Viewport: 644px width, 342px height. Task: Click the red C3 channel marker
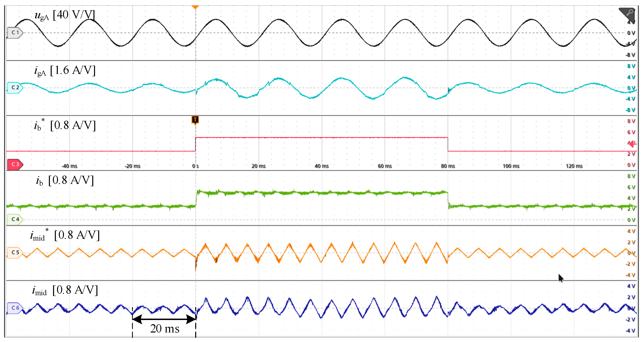[x=15, y=164]
